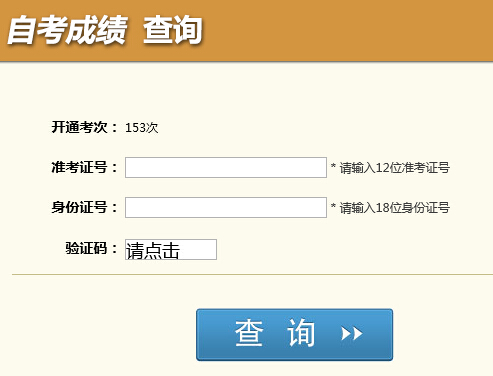Viewport: 493px width, 376px height.
Task: Click the horizontal divider line above 查询 button
Action: [252, 275]
